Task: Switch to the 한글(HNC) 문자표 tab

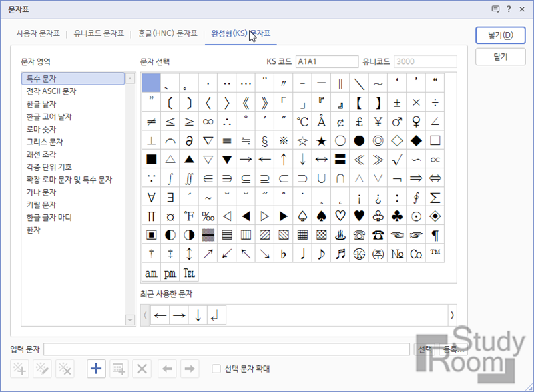Action: point(168,33)
